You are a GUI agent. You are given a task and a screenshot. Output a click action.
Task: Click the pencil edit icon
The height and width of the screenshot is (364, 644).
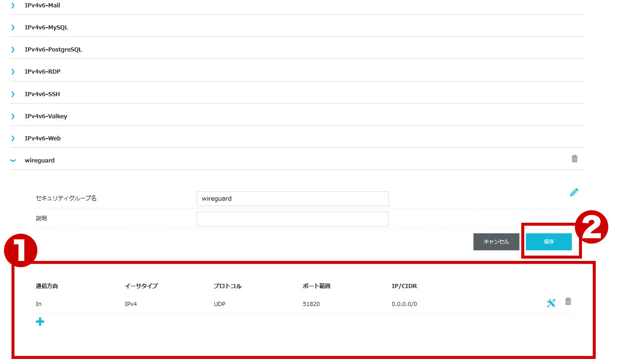[x=574, y=192]
